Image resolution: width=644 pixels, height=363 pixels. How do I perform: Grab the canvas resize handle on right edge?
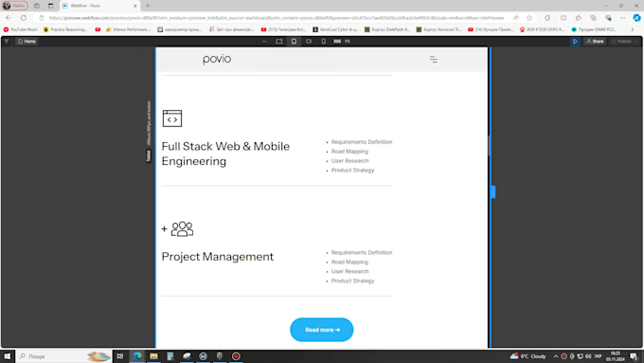pos(492,192)
